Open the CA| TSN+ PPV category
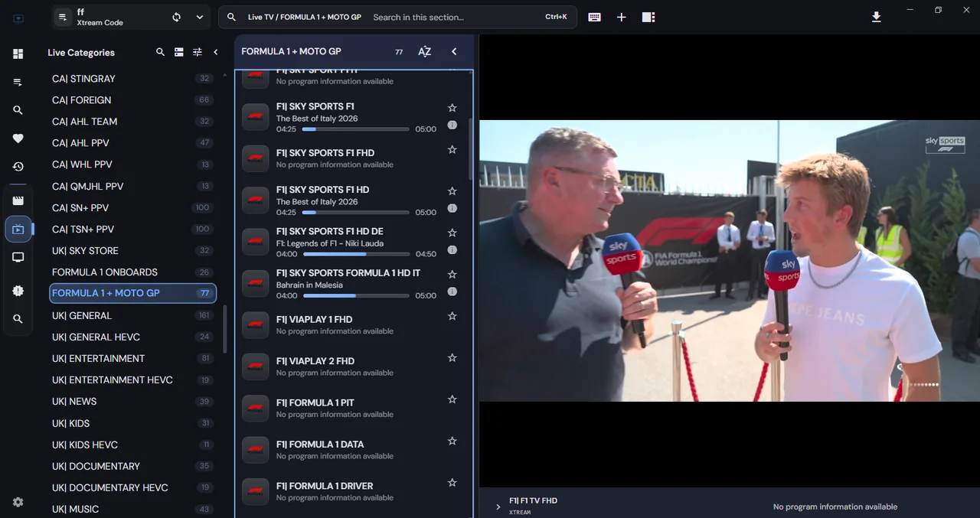This screenshot has width=980, height=518. pyautogui.click(x=132, y=229)
